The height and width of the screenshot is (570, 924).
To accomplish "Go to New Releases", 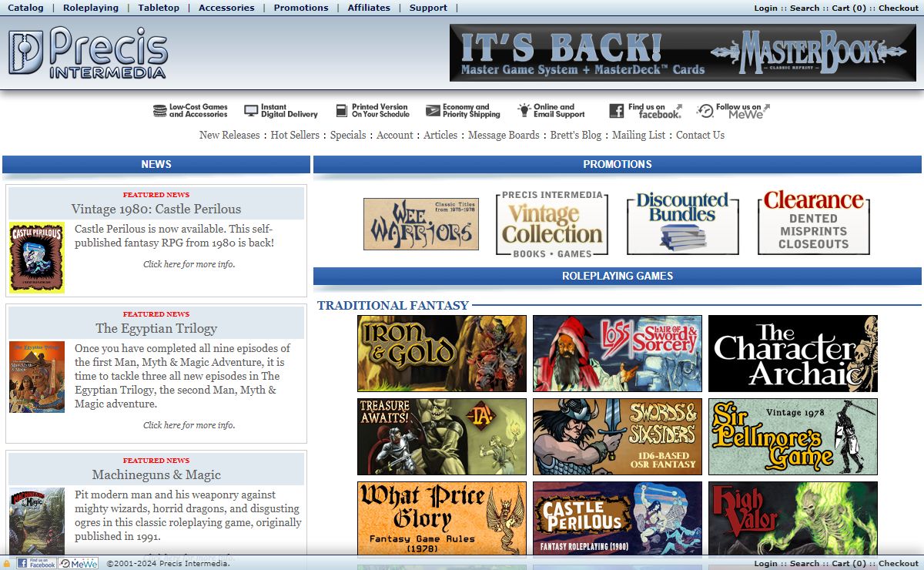I will tap(229, 135).
